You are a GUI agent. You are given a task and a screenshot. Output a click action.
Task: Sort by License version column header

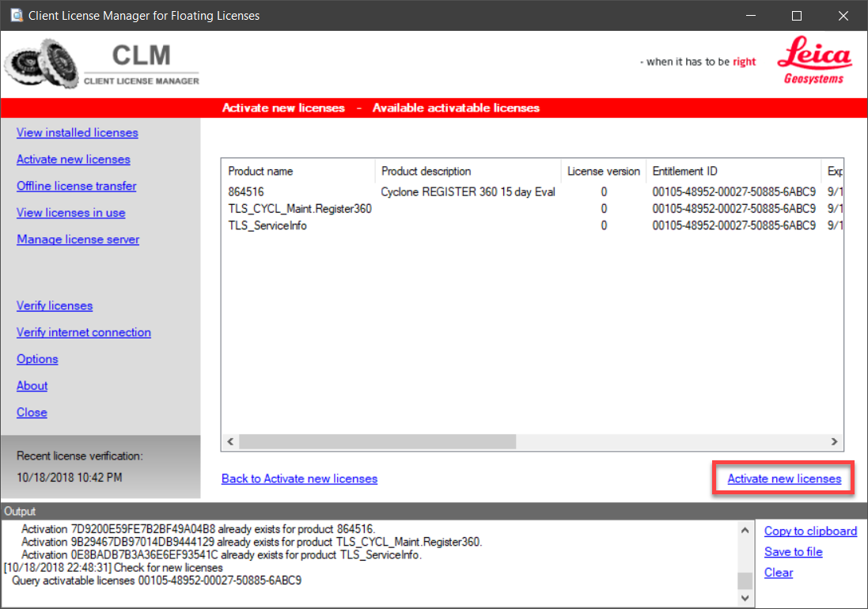tap(604, 172)
